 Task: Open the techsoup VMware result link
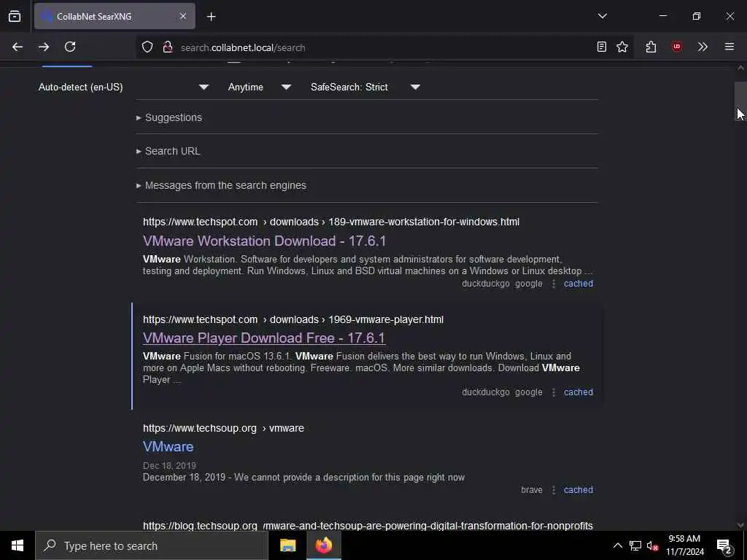pos(169,447)
